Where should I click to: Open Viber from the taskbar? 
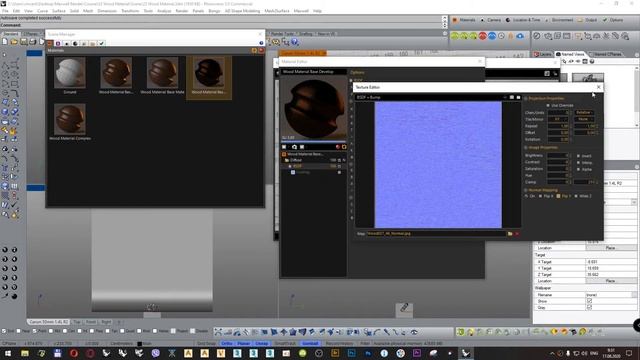[156, 353]
